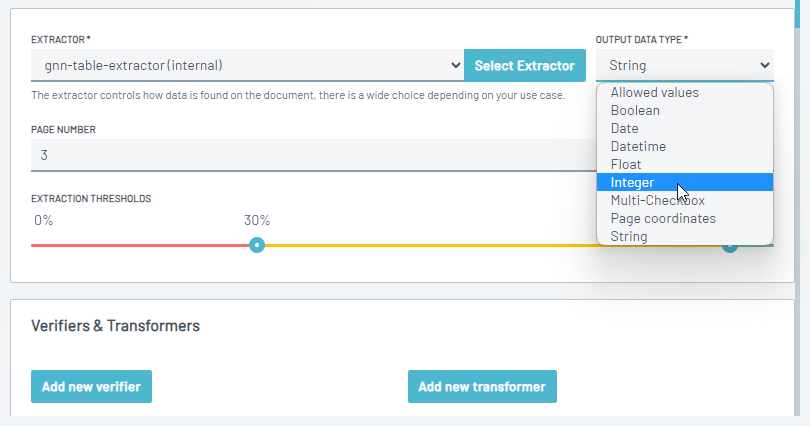Click the red section of threshold slider
Viewport: 810px width, 426px height.
tap(140, 245)
